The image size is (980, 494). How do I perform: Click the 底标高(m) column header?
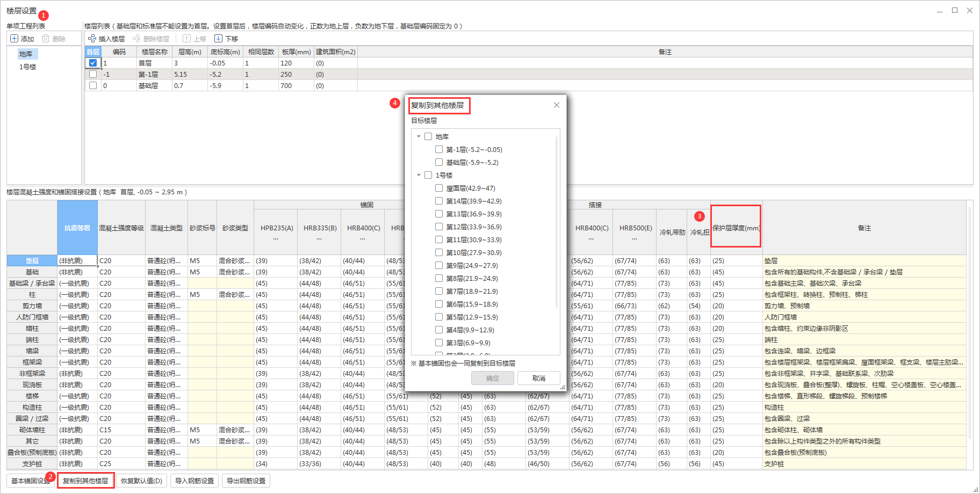click(x=225, y=52)
